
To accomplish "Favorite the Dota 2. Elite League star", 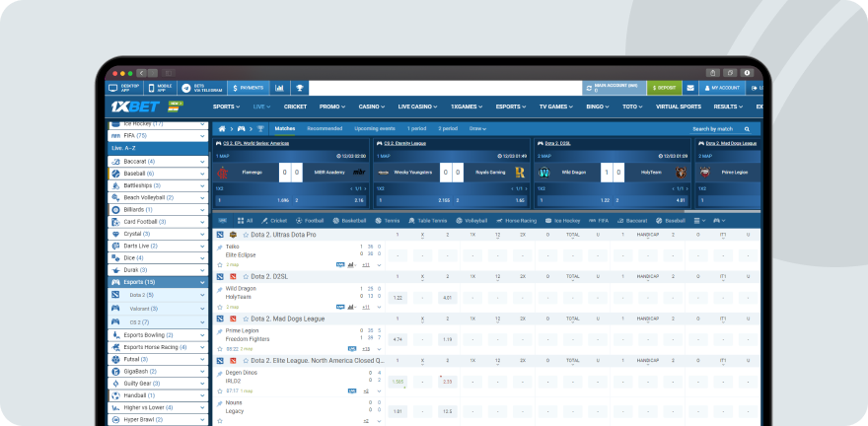I will coord(246,361).
